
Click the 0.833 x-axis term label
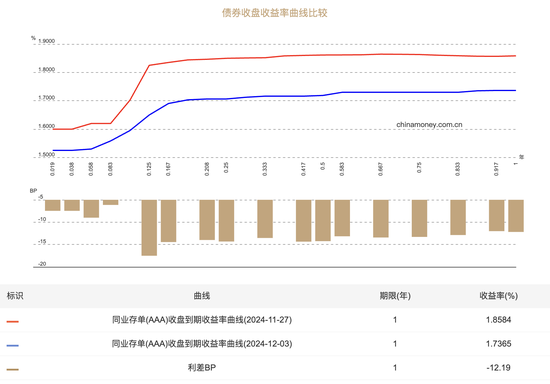[458, 169]
